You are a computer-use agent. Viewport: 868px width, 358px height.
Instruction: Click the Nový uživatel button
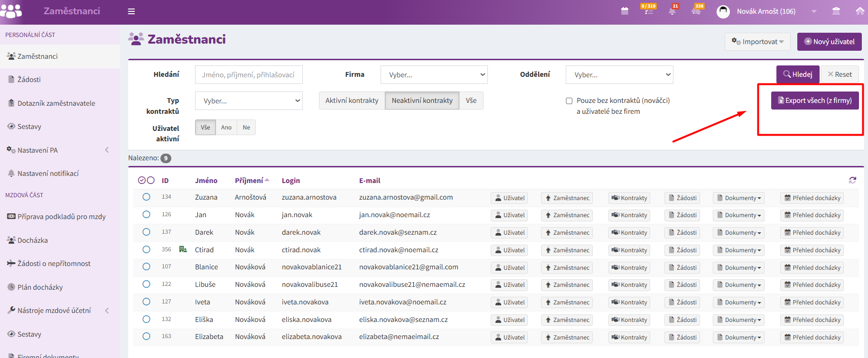point(830,42)
